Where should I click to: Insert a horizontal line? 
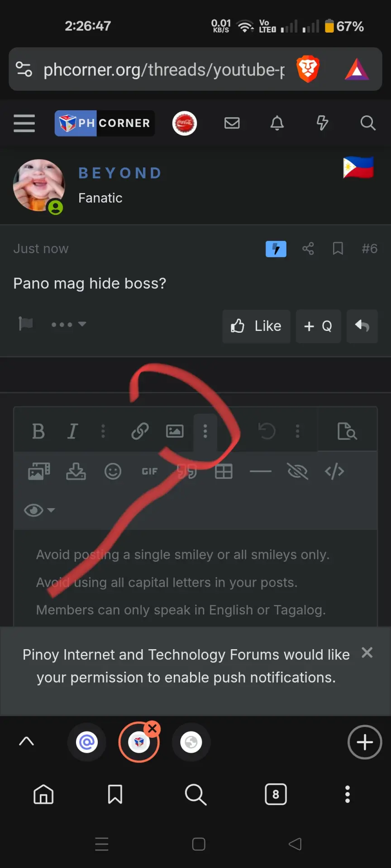261,472
